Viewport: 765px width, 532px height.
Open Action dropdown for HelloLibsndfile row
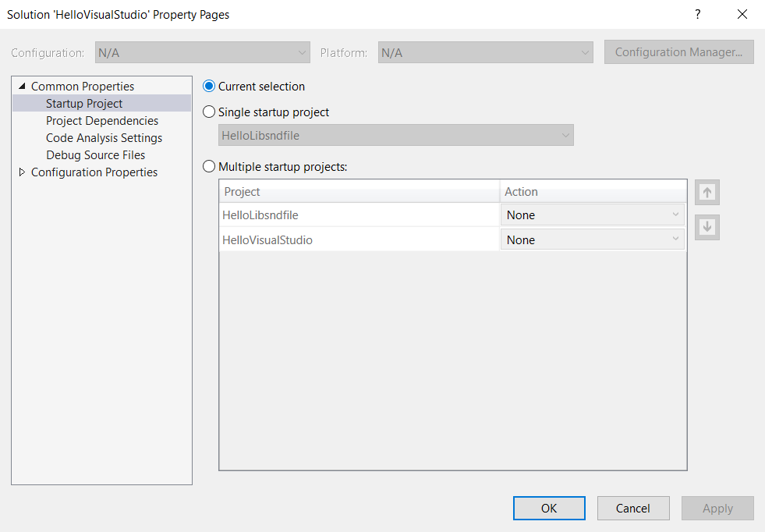point(593,215)
